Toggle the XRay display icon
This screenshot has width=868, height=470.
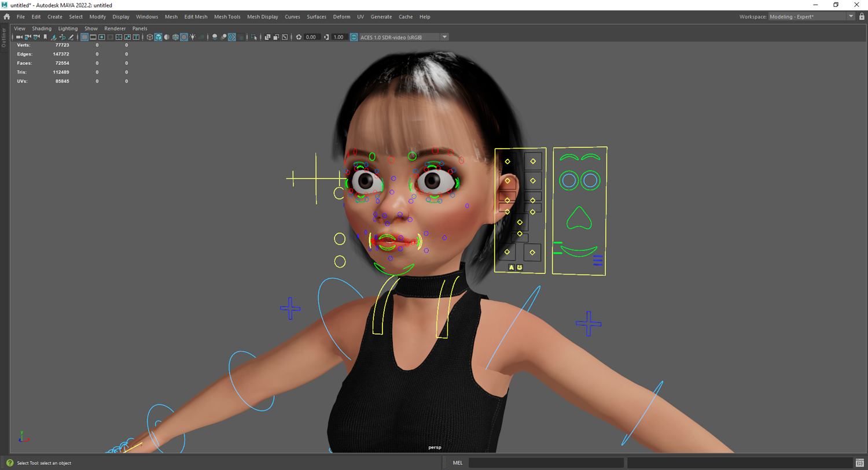pyautogui.click(x=268, y=37)
